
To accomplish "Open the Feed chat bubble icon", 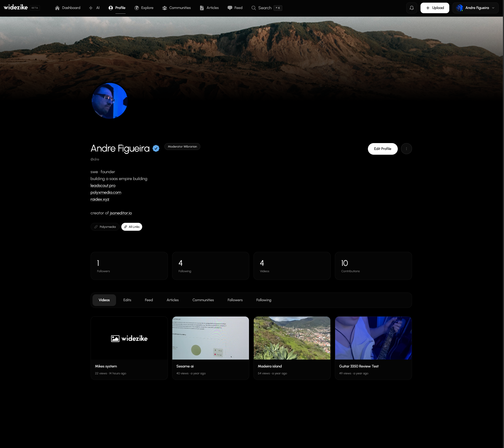I will point(230,8).
